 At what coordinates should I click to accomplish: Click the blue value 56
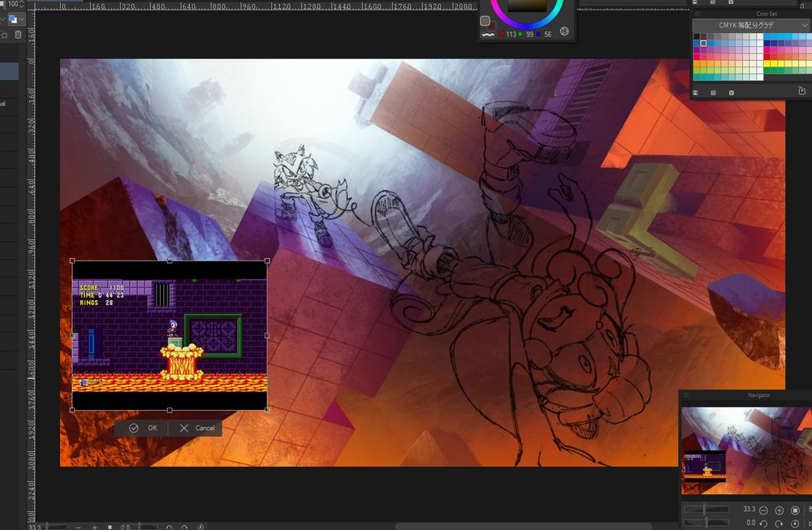(548, 34)
